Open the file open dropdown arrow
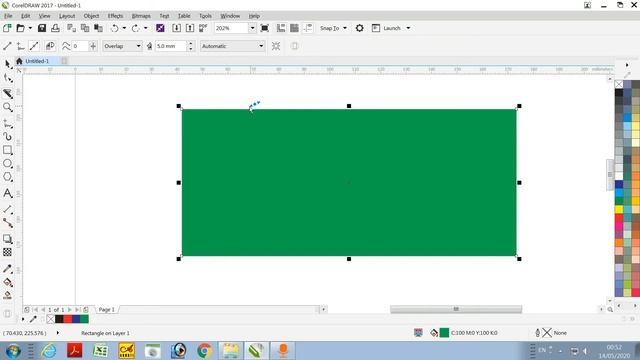640x360 pixels. coord(30,28)
